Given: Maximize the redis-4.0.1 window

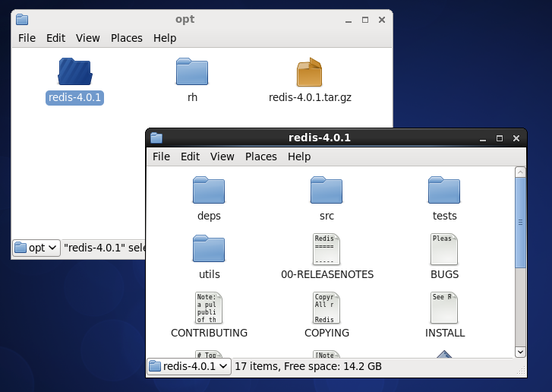Looking at the screenshot, I should point(499,138).
